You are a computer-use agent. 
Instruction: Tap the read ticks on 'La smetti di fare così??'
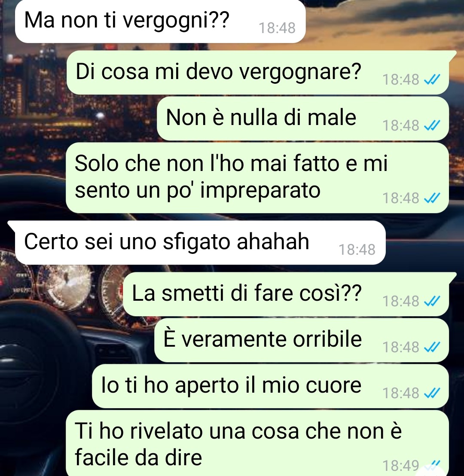tap(432, 301)
